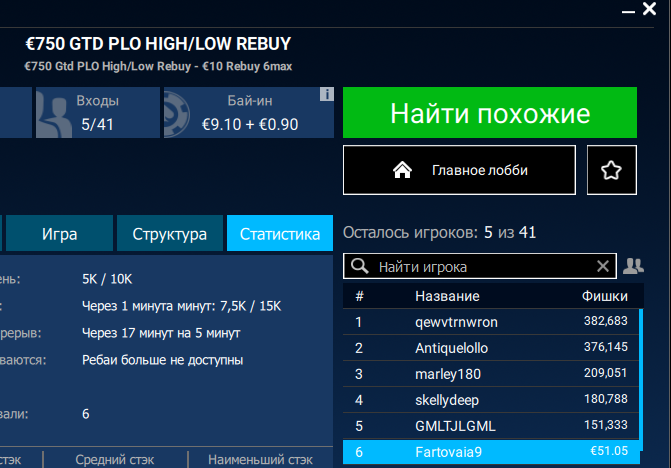
Task: Click the 180,788 chip count
Action: click(x=606, y=399)
